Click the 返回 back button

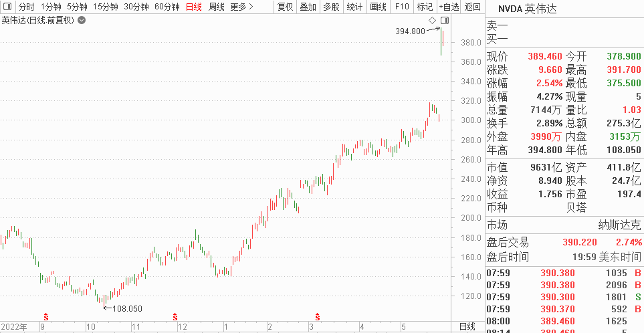tap(472, 7)
